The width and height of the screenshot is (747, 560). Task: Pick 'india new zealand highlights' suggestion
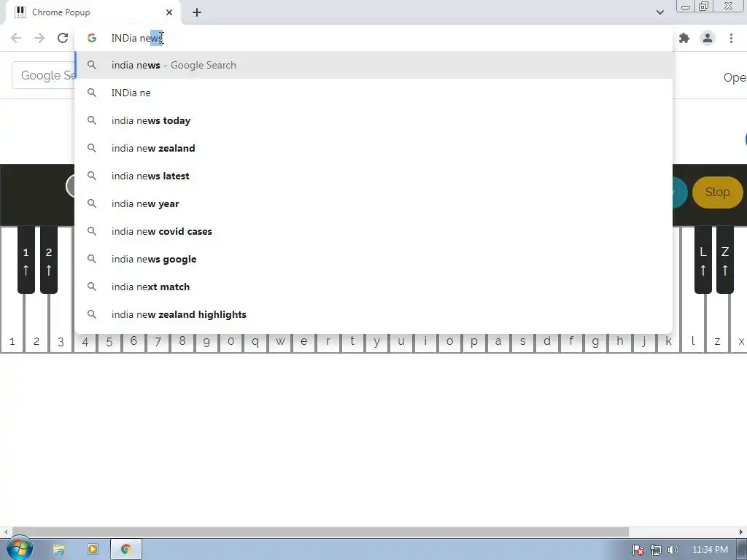click(374, 314)
